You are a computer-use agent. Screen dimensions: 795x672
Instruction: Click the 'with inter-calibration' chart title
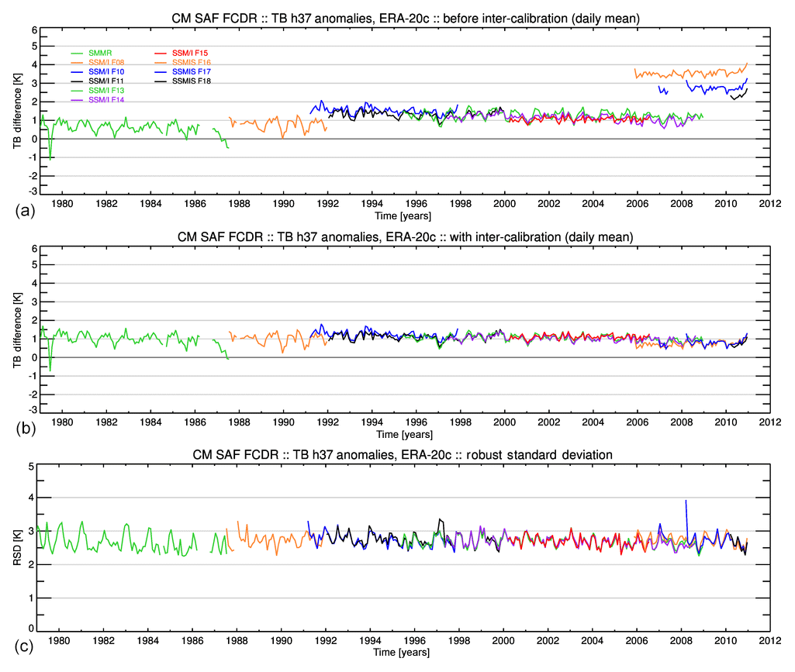[403, 237]
